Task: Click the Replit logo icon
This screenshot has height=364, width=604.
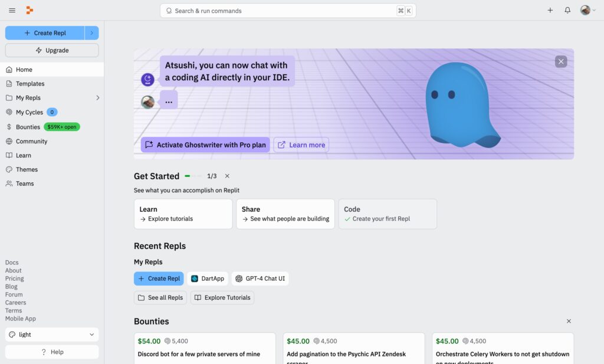Action: point(29,11)
